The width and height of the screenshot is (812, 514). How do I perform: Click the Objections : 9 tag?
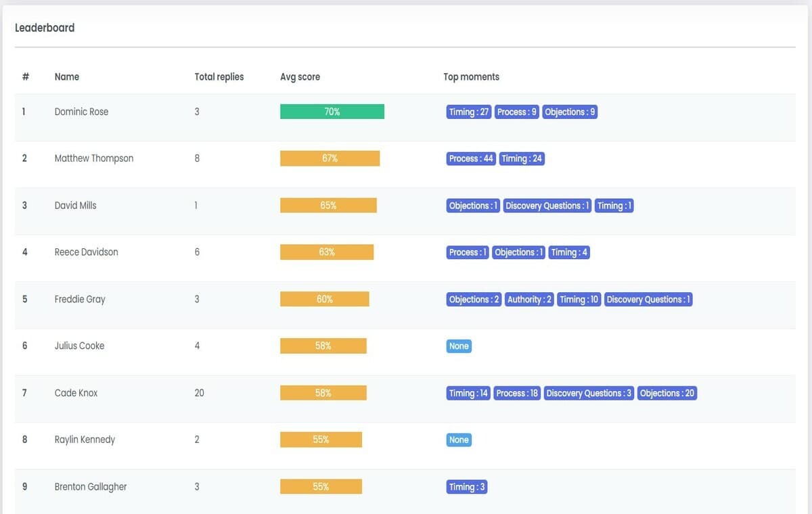pos(570,112)
